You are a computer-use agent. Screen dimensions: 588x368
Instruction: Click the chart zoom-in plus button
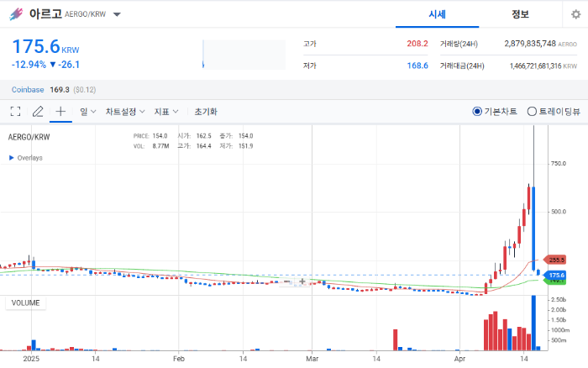click(302, 281)
